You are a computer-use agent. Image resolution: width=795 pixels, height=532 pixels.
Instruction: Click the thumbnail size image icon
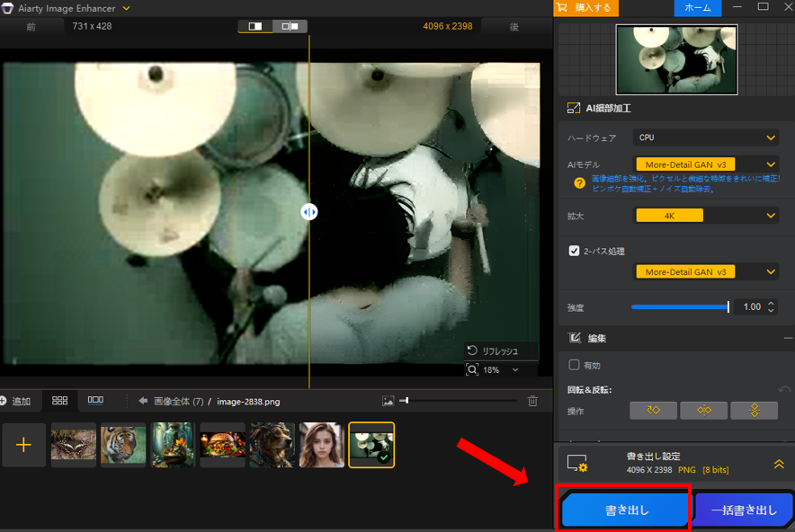click(x=388, y=402)
